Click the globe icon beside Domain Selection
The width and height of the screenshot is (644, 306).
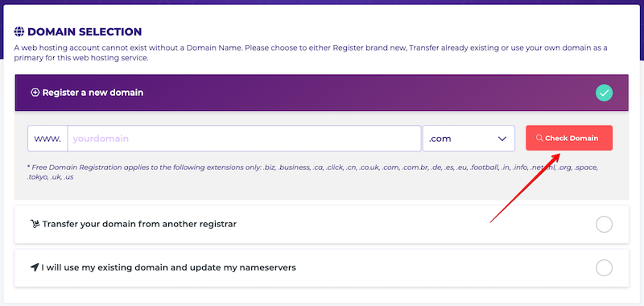(19, 31)
